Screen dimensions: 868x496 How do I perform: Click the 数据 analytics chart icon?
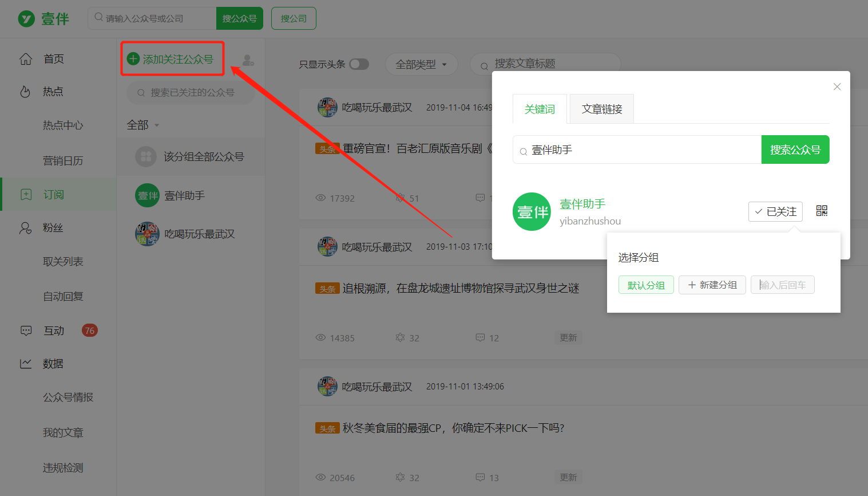coord(26,363)
